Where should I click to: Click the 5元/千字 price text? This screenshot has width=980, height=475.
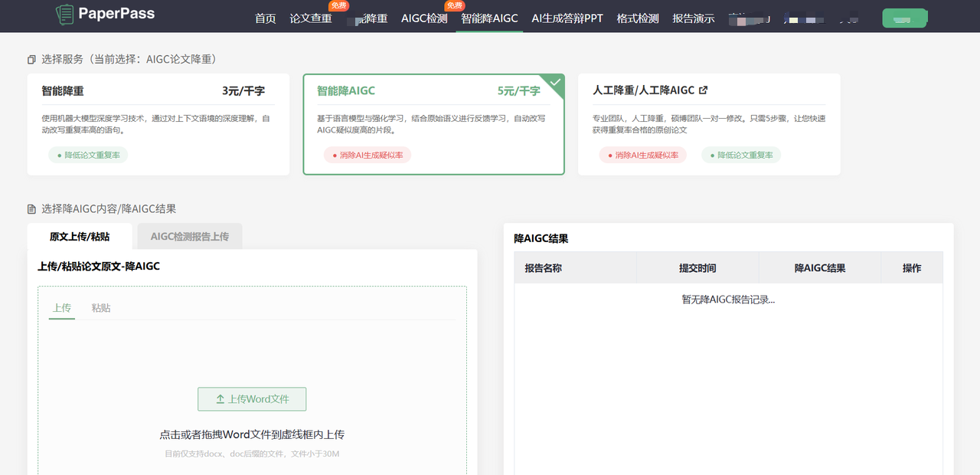click(x=519, y=90)
